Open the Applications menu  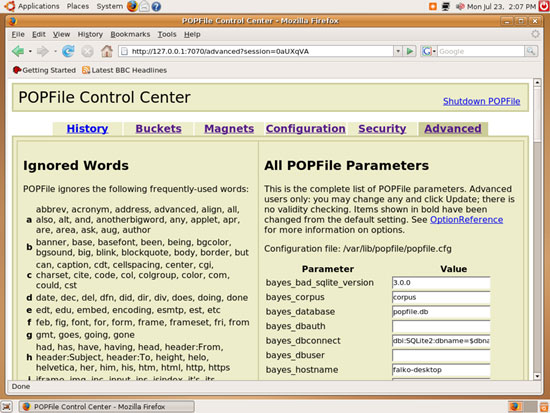[x=39, y=6]
